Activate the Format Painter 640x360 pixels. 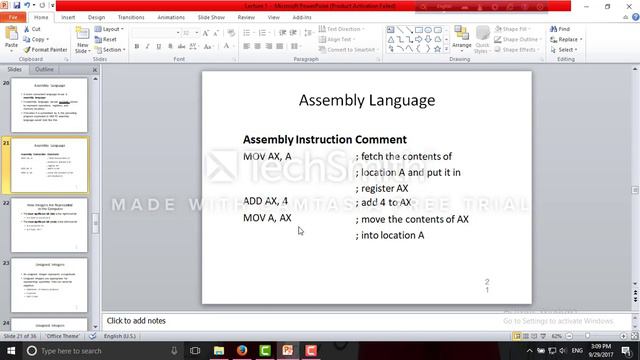45,49
